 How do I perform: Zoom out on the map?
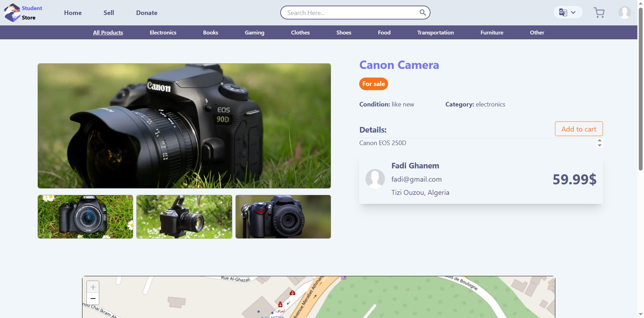click(93, 299)
